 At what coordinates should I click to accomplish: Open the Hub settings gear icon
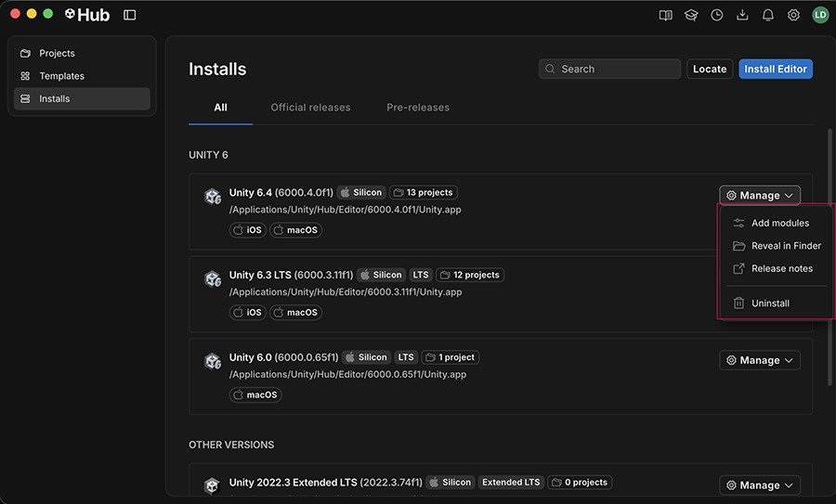pyautogui.click(x=793, y=15)
